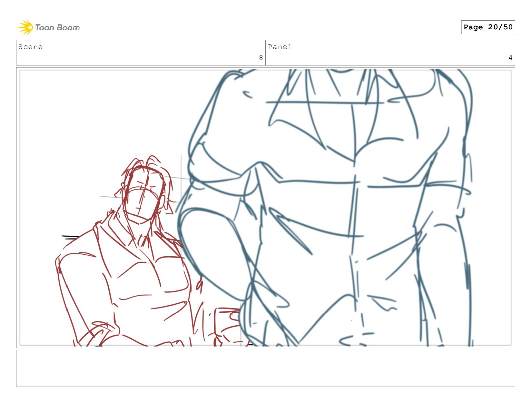Click the 'Scene' header label
Screen dimensions: 532x411
(x=30, y=47)
